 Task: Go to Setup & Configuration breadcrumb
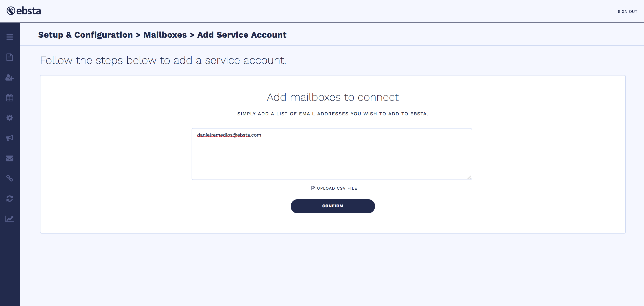point(85,35)
